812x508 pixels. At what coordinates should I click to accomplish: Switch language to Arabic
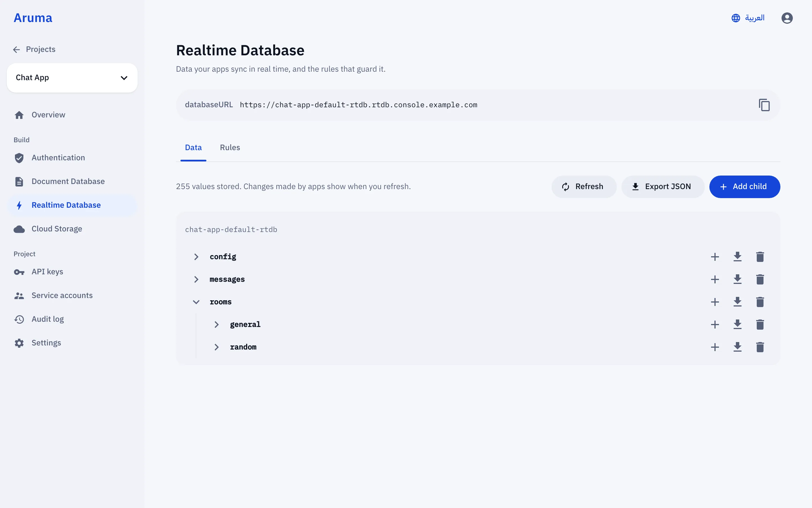748,18
